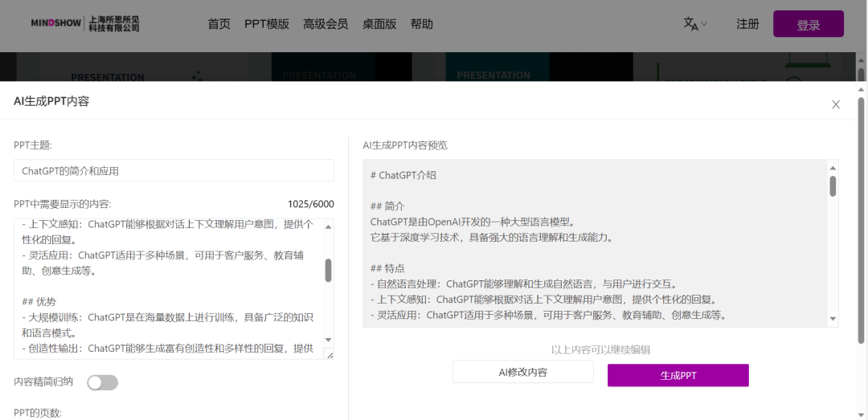Click the purple 登录 button
The height and width of the screenshot is (420, 868).
coord(809,24)
